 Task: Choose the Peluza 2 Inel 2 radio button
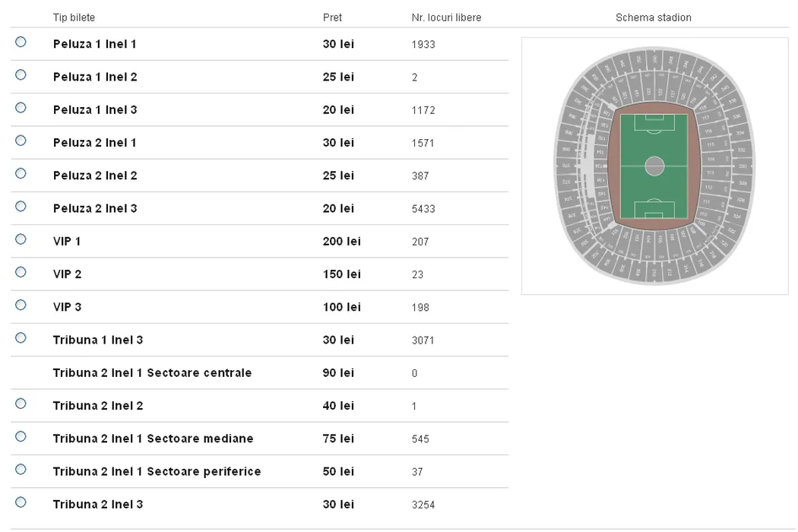(21, 173)
